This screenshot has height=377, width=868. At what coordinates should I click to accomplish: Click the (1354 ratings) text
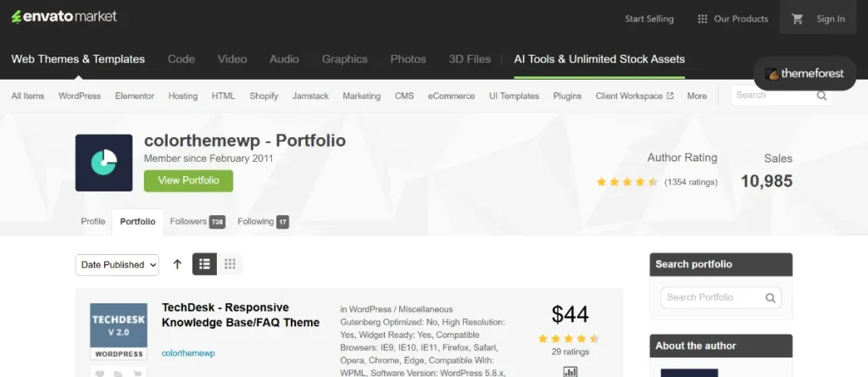pos(691,182)
